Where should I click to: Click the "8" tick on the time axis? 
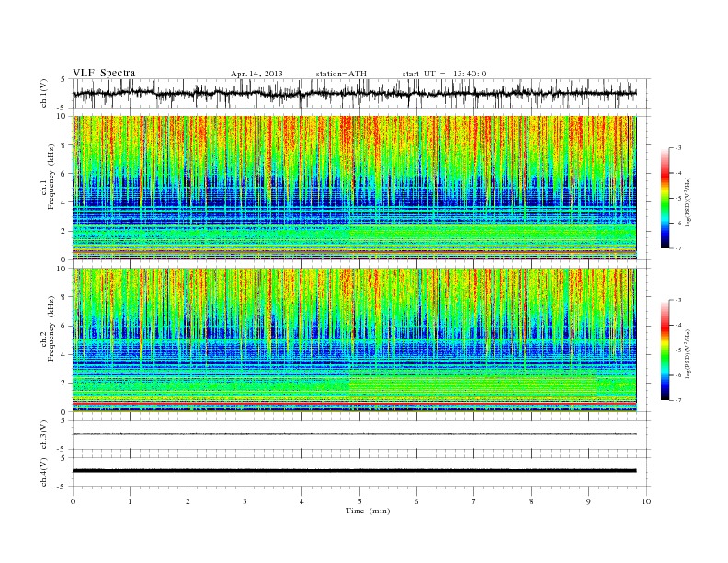click(531, 501)
